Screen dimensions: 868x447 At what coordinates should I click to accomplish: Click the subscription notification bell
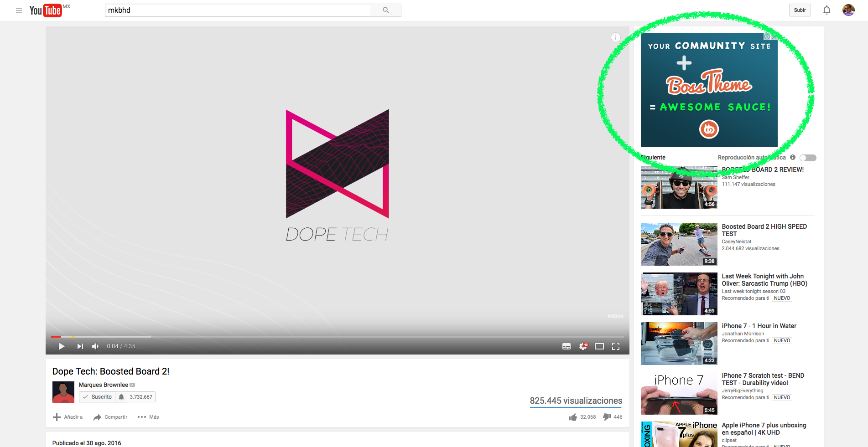(x=121, y=397)
